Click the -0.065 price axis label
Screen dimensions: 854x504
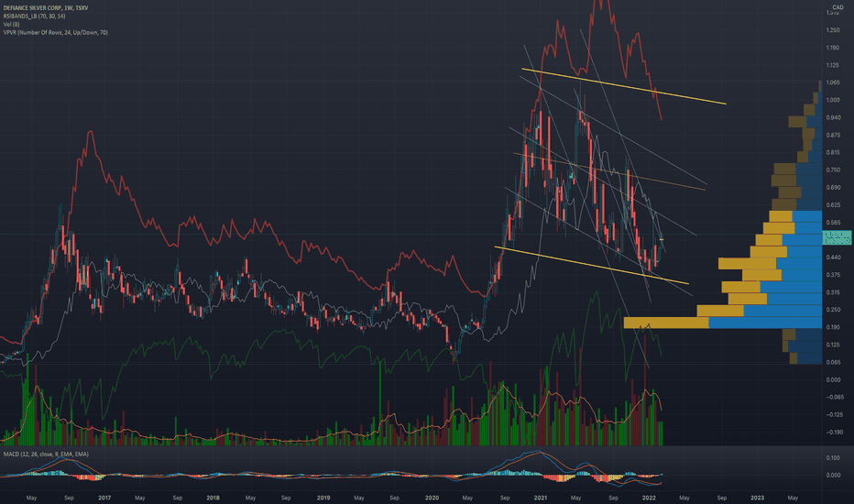pyautogui.click(x=835, y=397)
